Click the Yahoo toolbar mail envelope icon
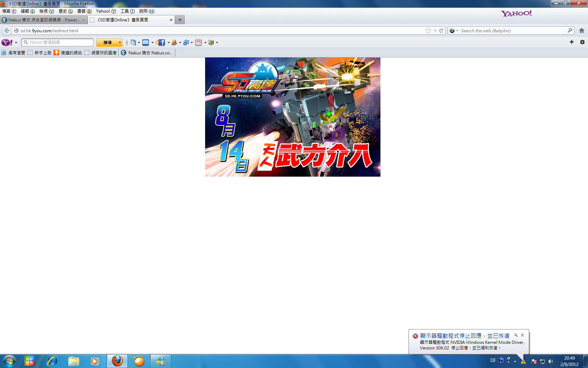The height and width of the screenshot is (368, 588). point(146,42)
